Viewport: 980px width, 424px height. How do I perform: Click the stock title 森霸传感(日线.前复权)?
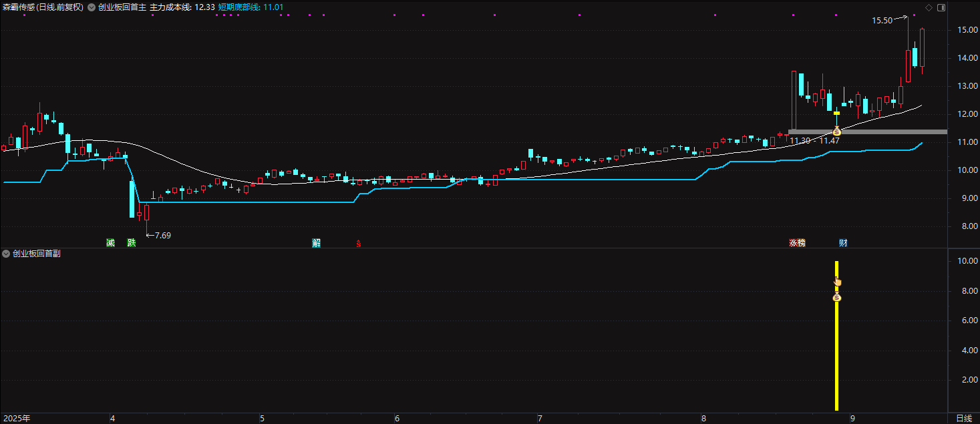coord(43,7)
